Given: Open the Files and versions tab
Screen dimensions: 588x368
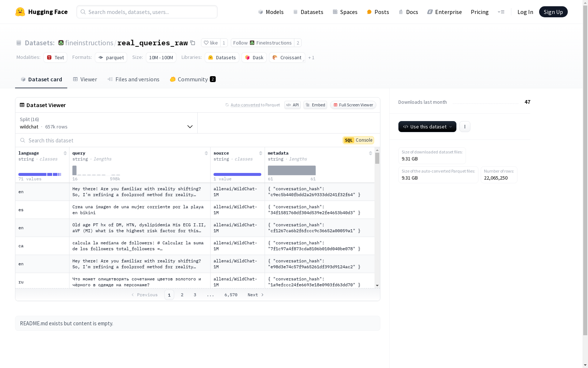Looking at the screenshot, I should (133, 79).
